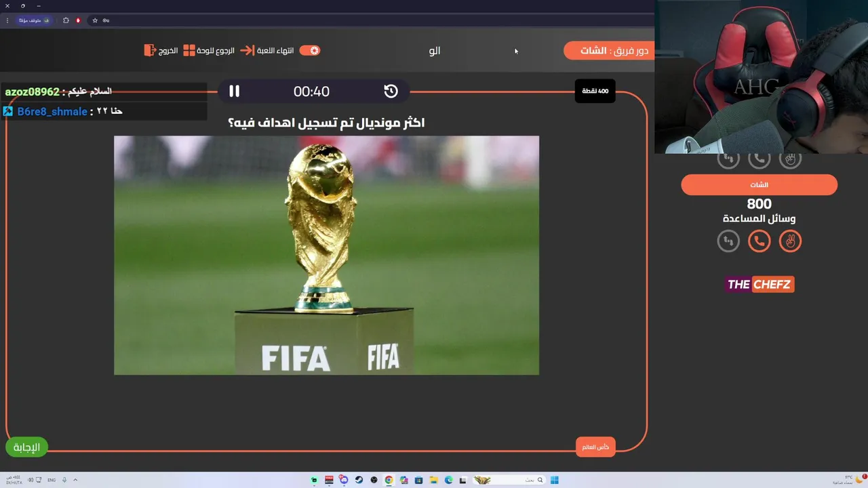Open the end game arrow icon
This screenshot has height=488, width=868.
click(248, 50)
